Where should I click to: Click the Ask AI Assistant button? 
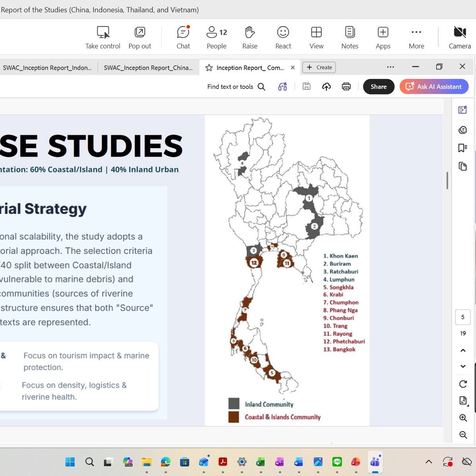click(x=434, y=86)
